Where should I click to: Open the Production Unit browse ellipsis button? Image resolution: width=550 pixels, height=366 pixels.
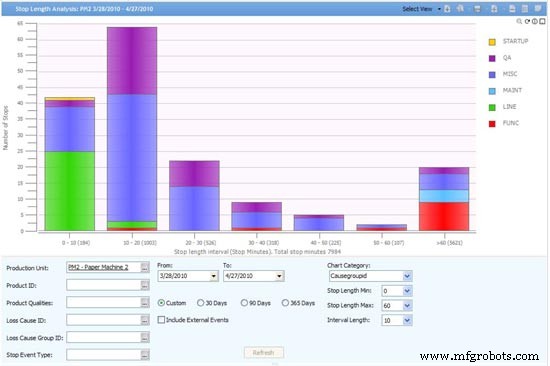click(145, 268)
